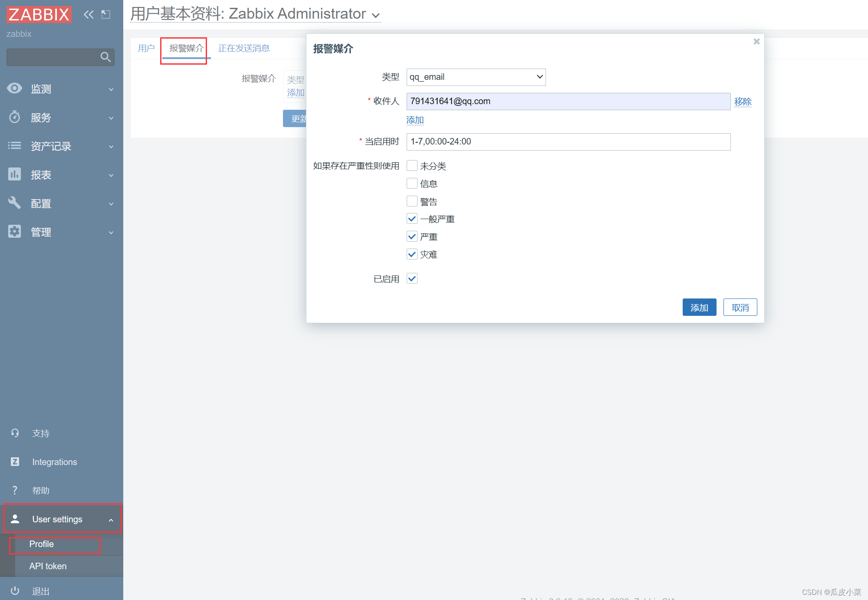
Task: Click the 添加 link below recipient field
Action: (415, 120)
